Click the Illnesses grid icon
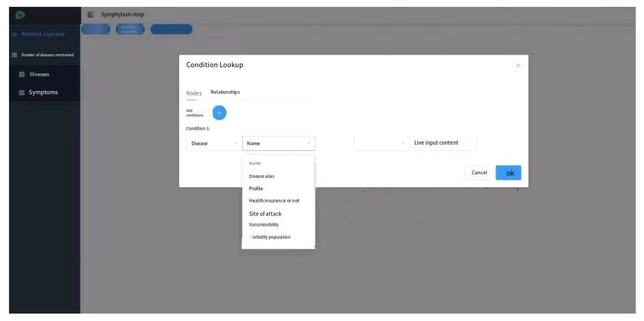 (x=22, y=74)
